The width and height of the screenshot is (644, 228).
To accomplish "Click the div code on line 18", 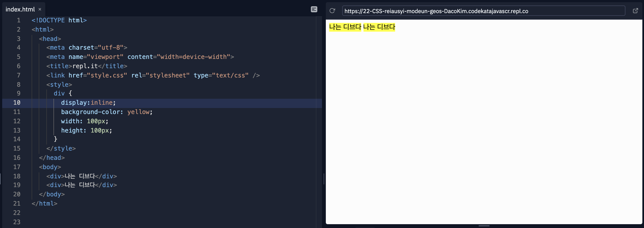I will pyautogui.click(x=82, y=176).
